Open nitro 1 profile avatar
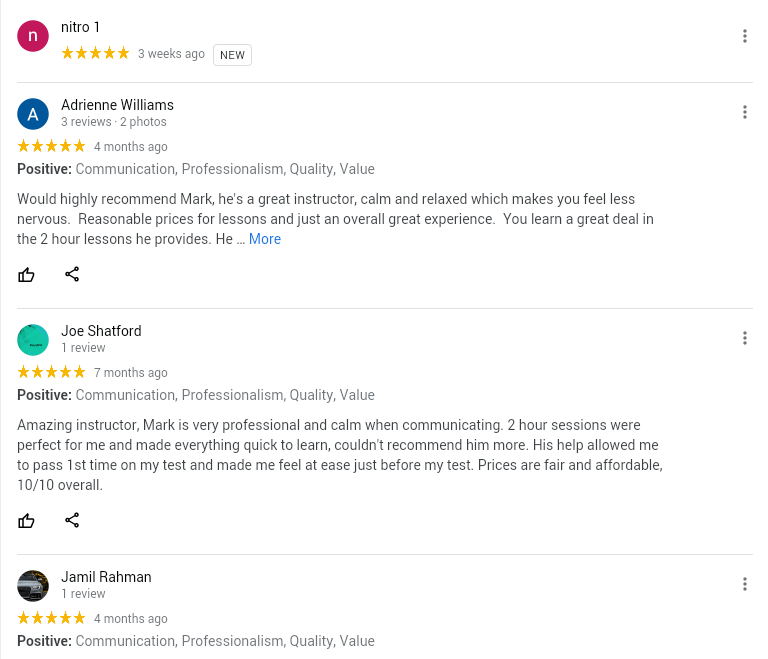The width and height of the screenshot is (768, 659). pyautogui.click(x=33, y=36)
